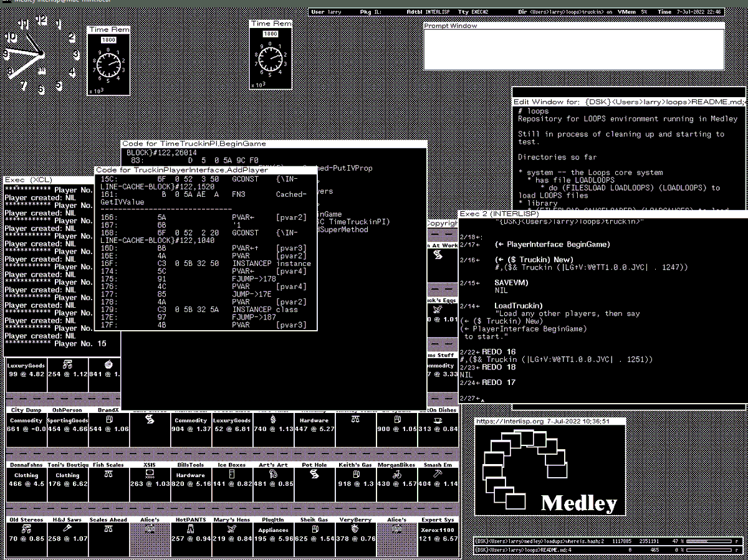
Task: Click '(← PlayerInterface BeginGame)' at event 2/17
Action: click(553, 244)
